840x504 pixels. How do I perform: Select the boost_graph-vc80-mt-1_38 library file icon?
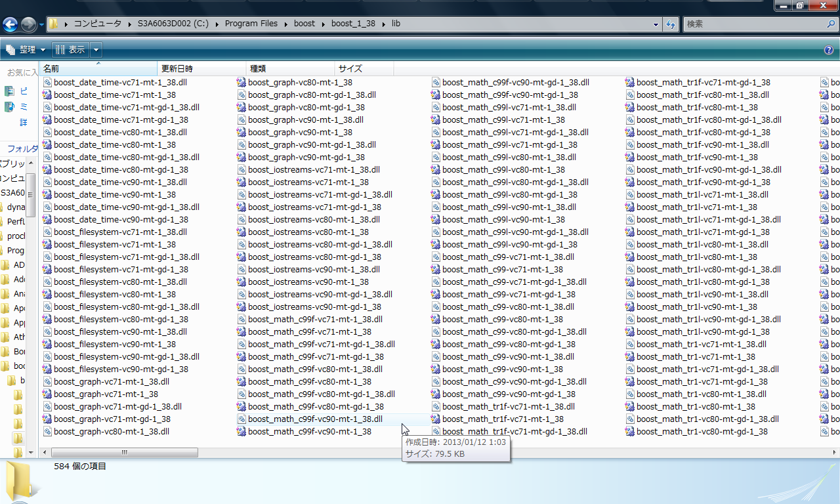(x=241, y=83)
